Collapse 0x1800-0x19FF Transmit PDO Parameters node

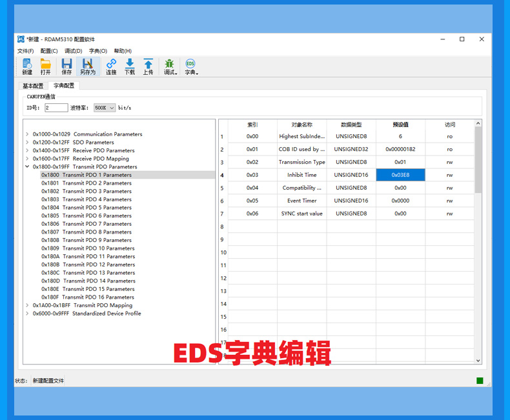click(27, 166)
